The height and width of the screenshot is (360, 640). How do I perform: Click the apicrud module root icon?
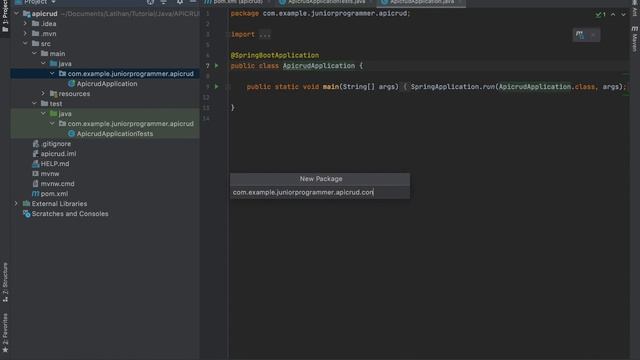click(x=27, y=13)
